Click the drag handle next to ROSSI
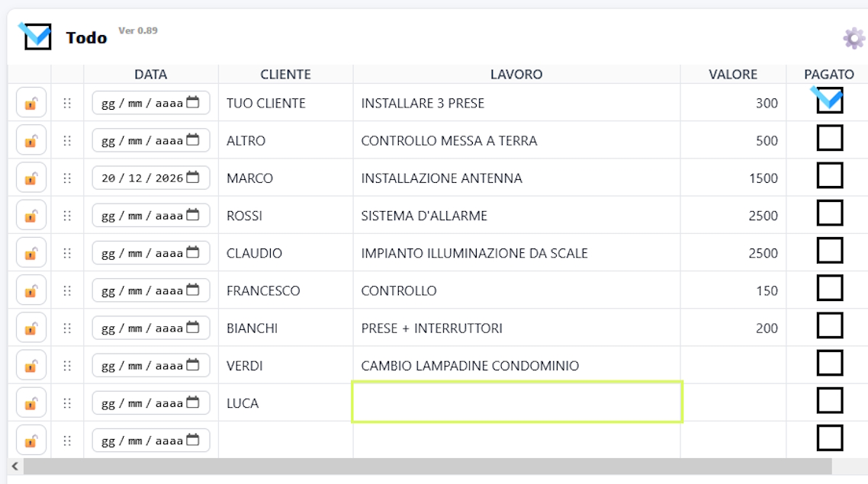 click(x=67, y=214)
